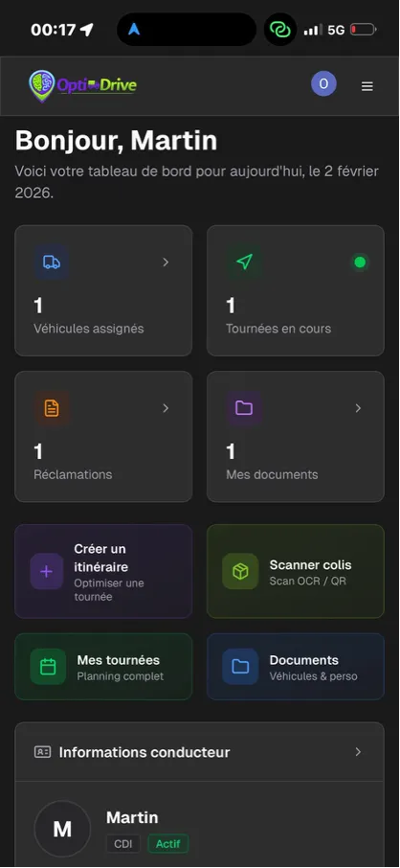The width and height of the screenshot is (400, 868).
Task: Click the truck icon for assigned vehicles
Action: click(52, 262)
